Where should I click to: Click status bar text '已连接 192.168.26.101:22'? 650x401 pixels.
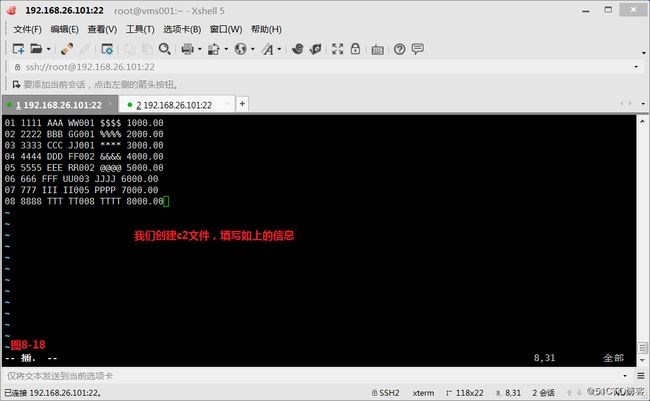(53, 393)
